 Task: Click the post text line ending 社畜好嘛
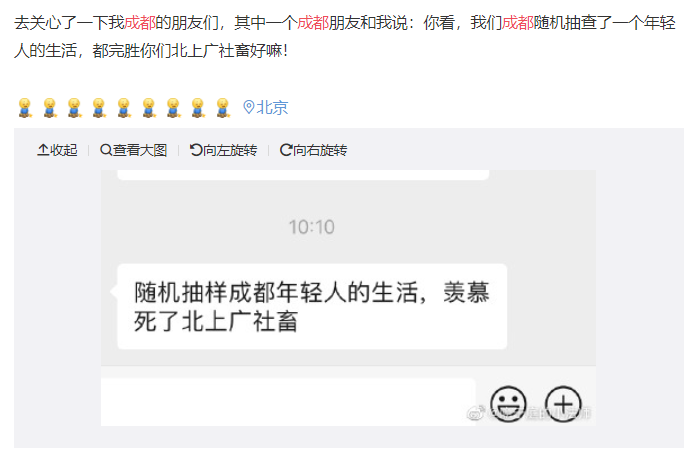pos(151,51)
